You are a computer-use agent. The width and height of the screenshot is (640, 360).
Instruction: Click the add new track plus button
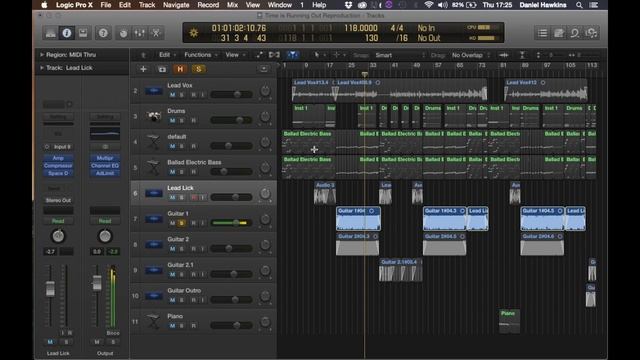pos(143,69)
